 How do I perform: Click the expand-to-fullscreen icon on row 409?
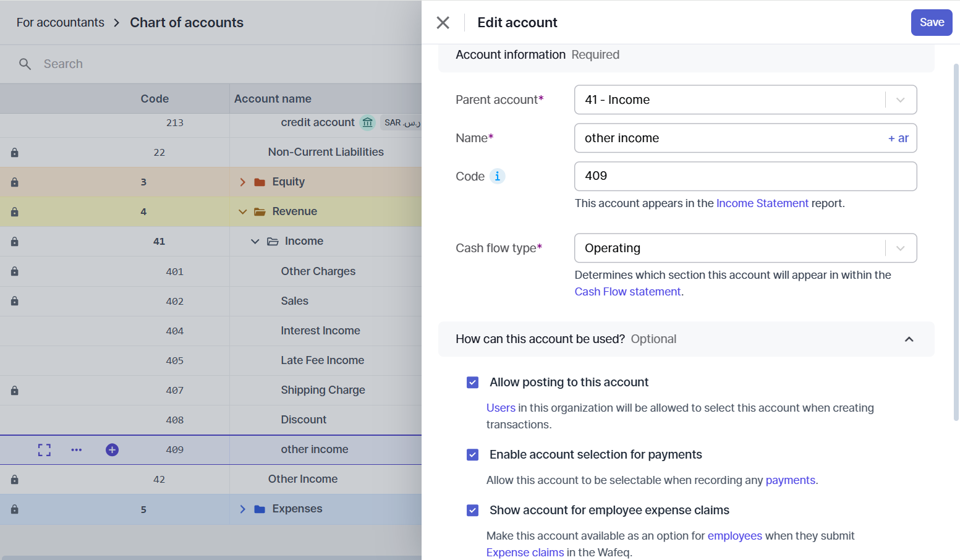(44, 449)
